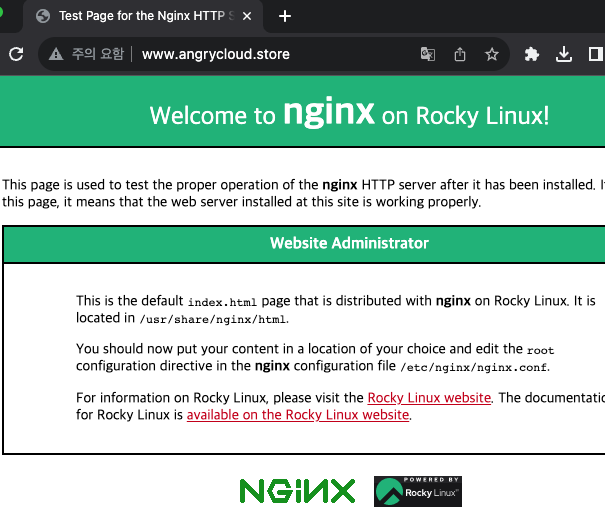
Task: Open the translate page icon
Action: 428,54
